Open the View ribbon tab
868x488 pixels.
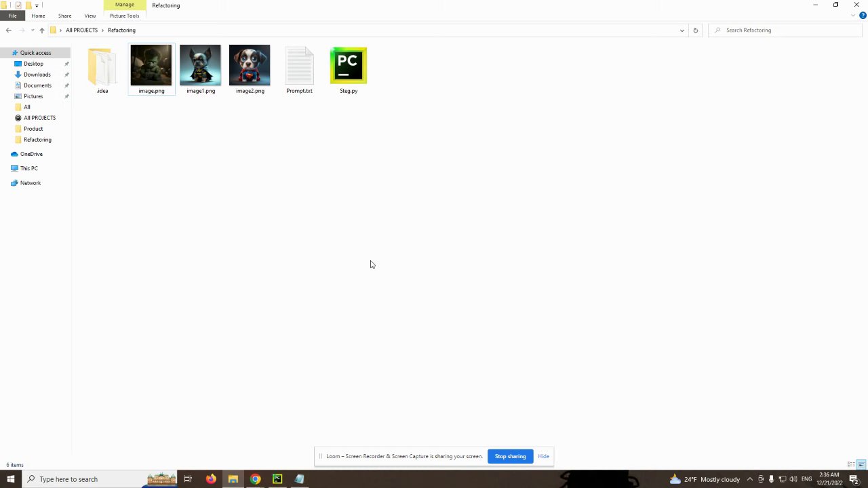[90, 16]
